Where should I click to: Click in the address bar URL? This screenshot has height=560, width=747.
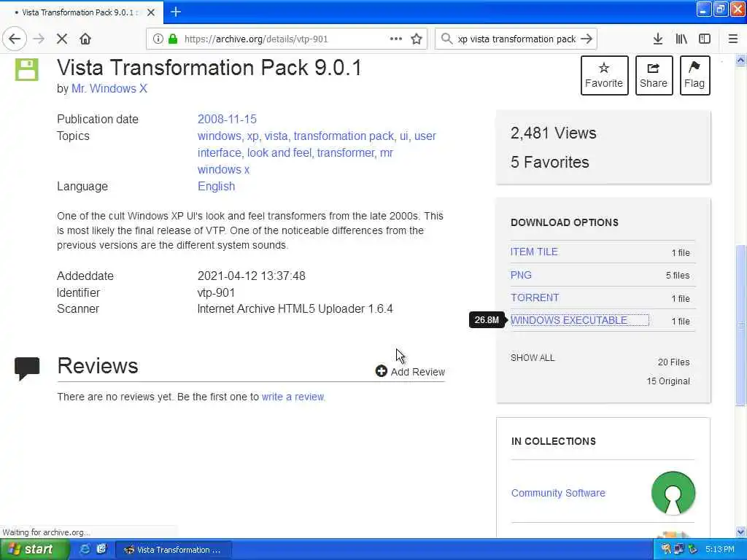tap(256, 39)
